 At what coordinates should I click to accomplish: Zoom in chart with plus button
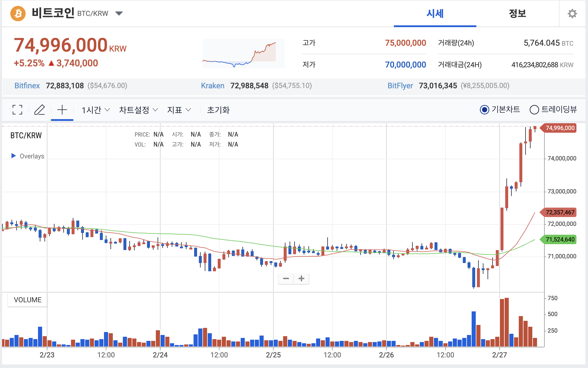pos(301,278)
